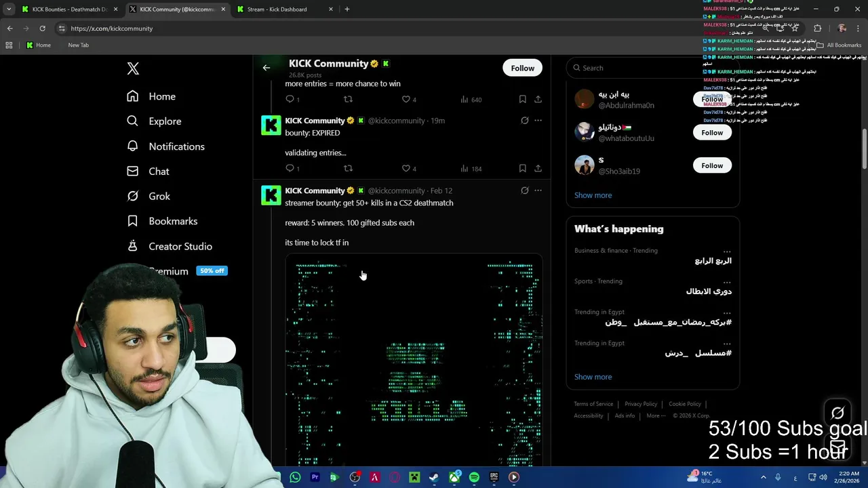Open the All Bookmarks folder
Viewport: 868px width, 488px height.
[x=839, y=45]
